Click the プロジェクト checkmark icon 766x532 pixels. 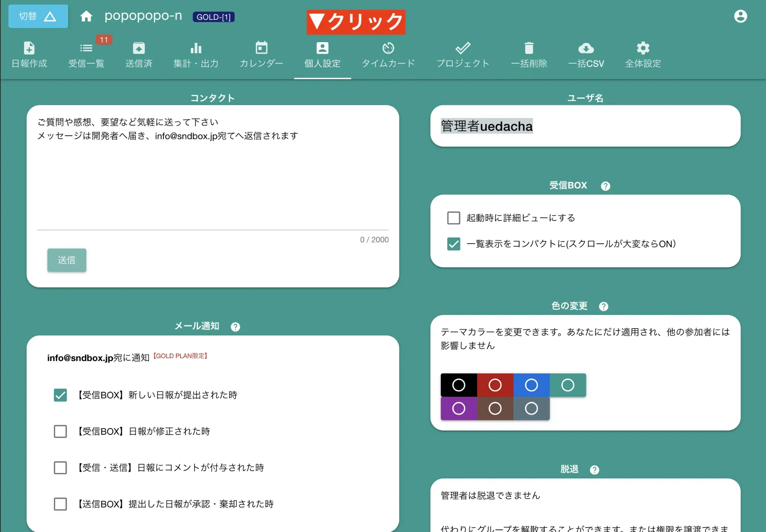(x=463, y=54)
